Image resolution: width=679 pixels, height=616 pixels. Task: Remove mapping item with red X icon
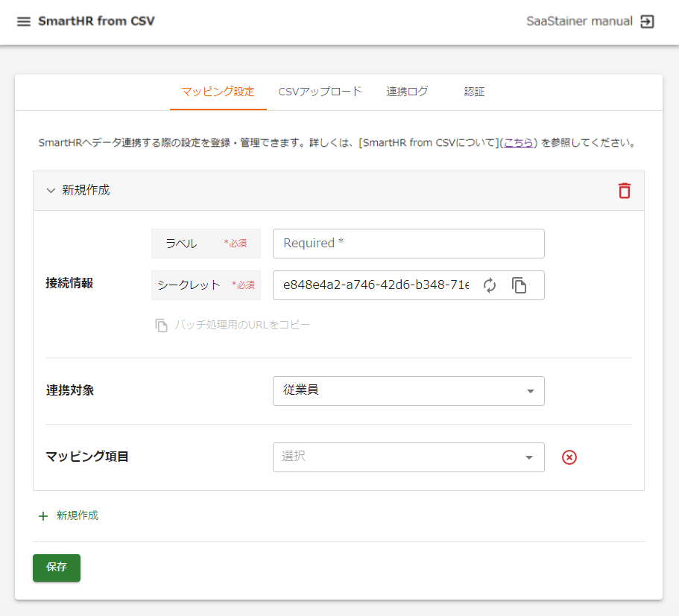(x=569, y=457)
